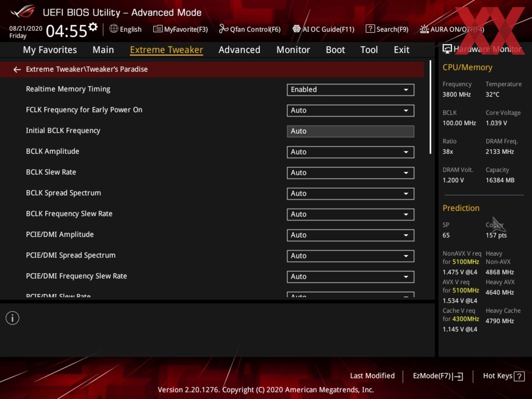Screen dimensions: 532x399
Task: Select BCLK Slew Rate label
Action: click(x=51, y=172)
